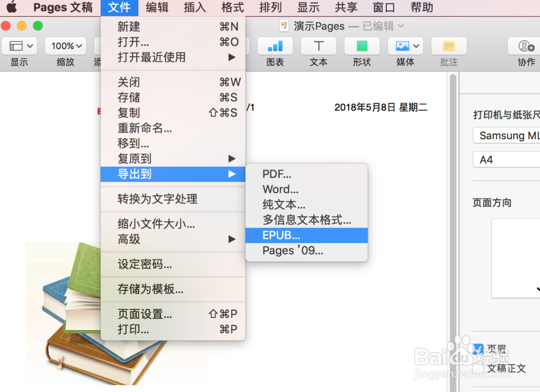Select Word as the export format
The width and height of the screenshot is (540, 392).
tap(280, 190)
